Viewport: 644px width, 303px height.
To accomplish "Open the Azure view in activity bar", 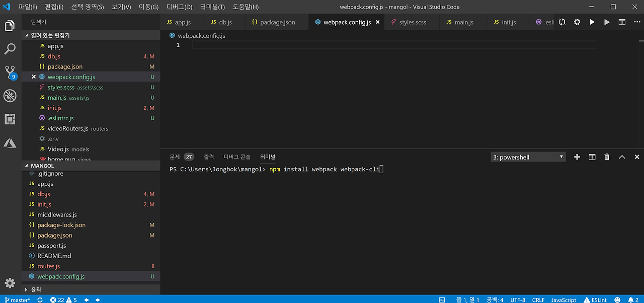I will (10, 143).
